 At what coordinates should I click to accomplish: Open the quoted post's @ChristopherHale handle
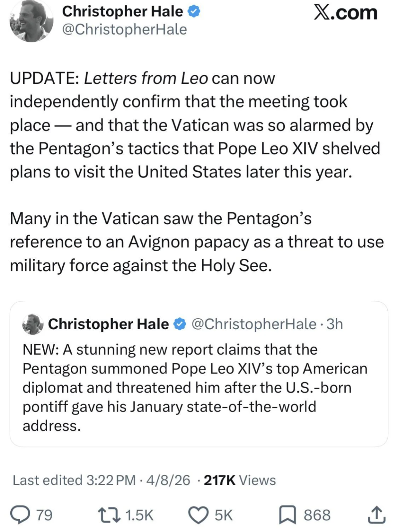click(254, 324)
